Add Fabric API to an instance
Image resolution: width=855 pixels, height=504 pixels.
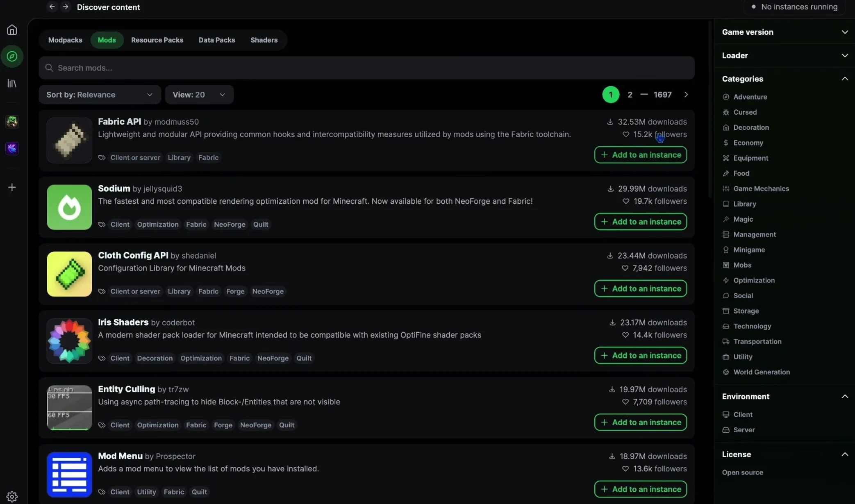click(x=641, y=155)
